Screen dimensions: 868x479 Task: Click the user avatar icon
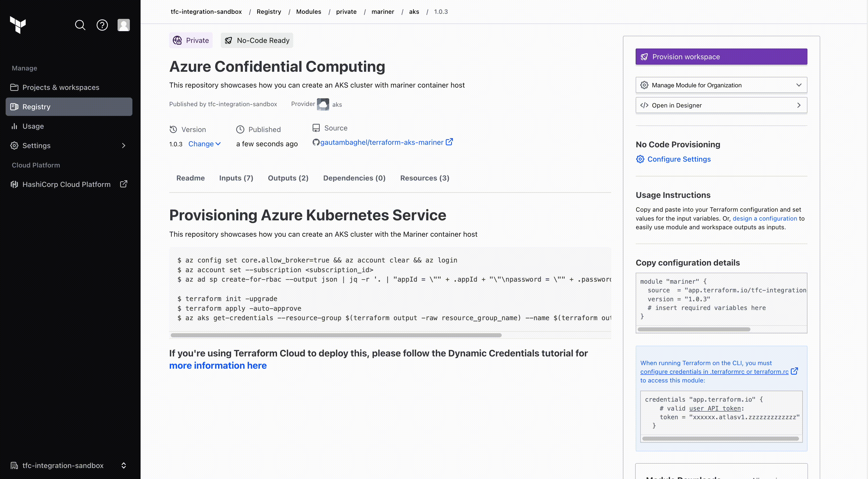pos(123,25)
